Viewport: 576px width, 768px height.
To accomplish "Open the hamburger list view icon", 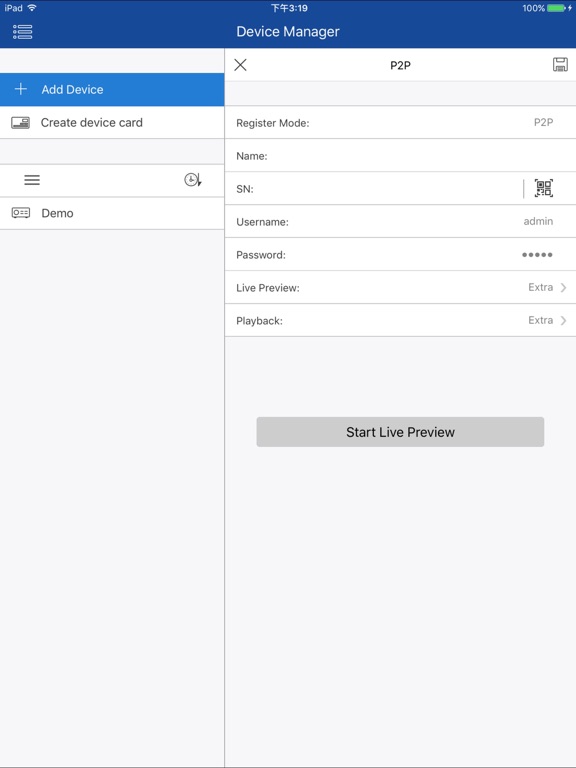I will point(32,180).
